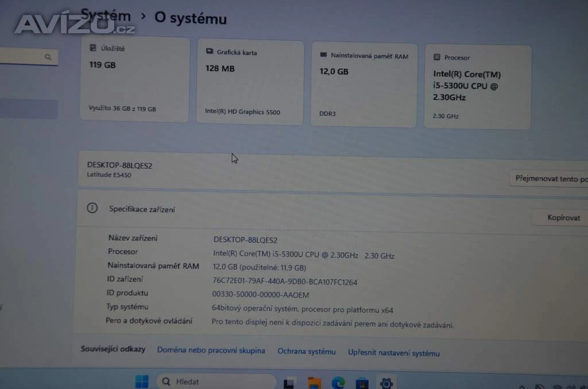Screen dimensions: 588x389
Task: Click the Settings gear taskbar icon
Action: click(x=386, y=383)
